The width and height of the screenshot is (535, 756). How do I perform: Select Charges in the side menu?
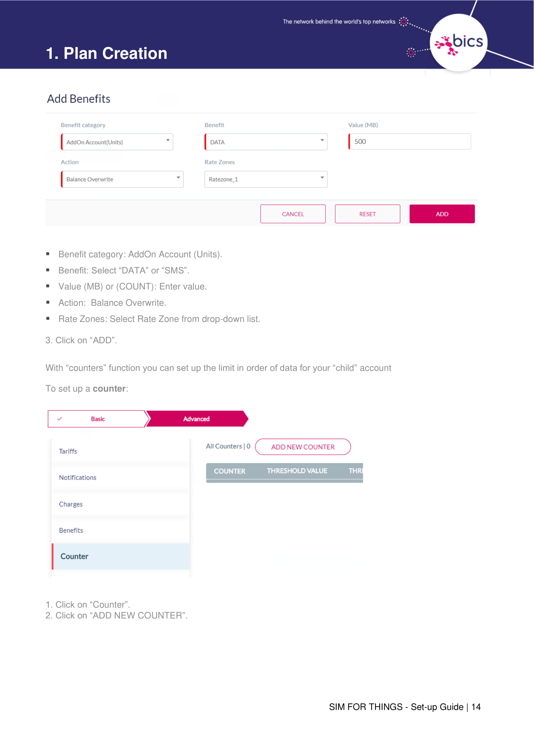pyautogui.click(x=71, y=504)
